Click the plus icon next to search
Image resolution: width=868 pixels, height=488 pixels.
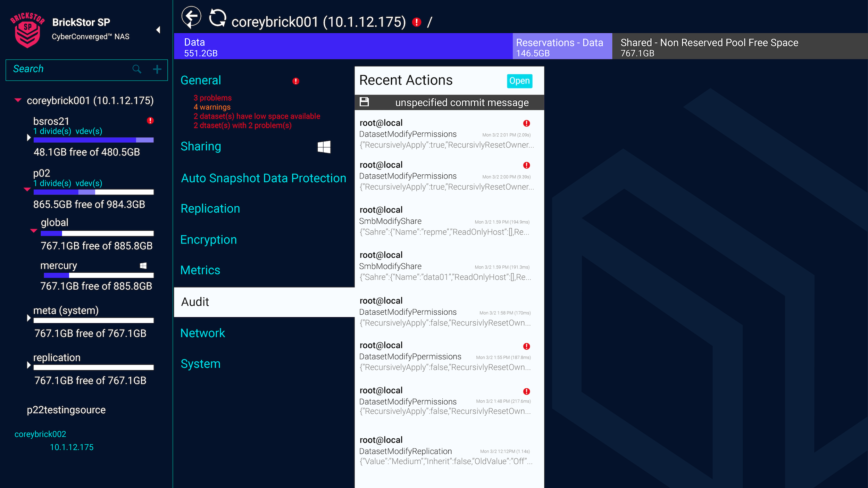(157, 69)
